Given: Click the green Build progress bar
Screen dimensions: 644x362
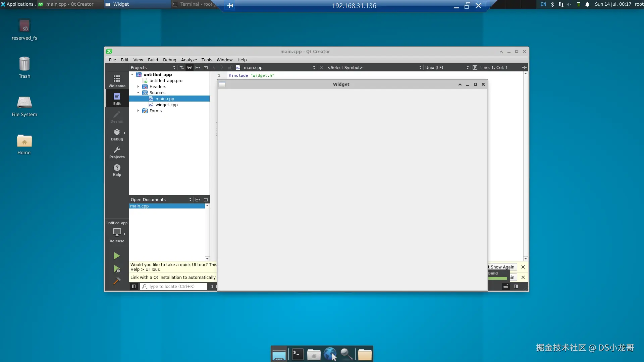Looking at the screenshot, I should click(498, 278).
